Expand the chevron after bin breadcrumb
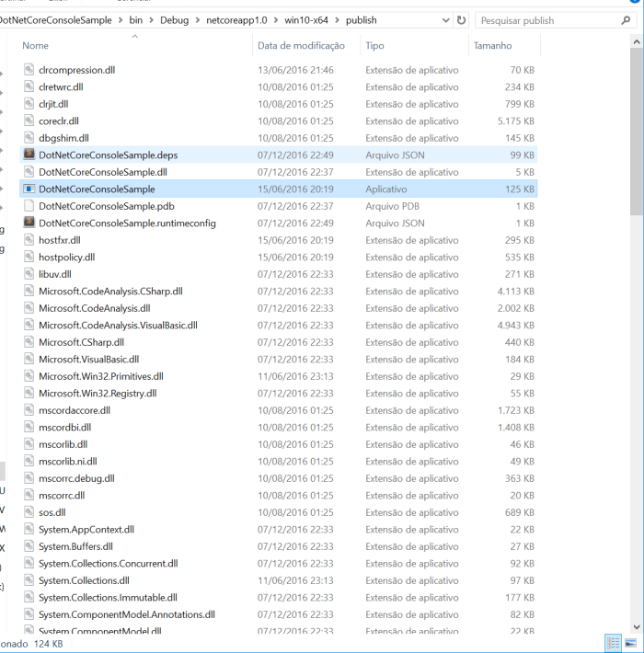Viewport: 644px width, 653px height. (x=151, y=20)
